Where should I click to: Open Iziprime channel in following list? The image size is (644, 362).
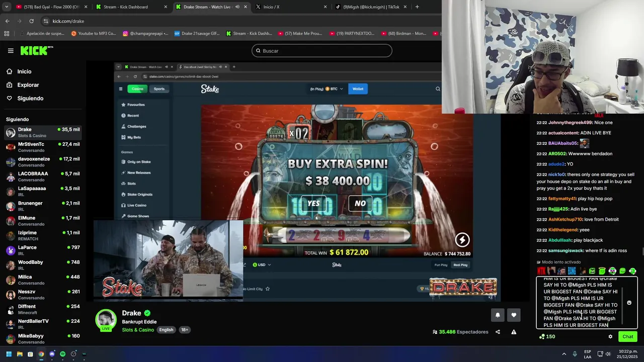[x=43, y=235]
